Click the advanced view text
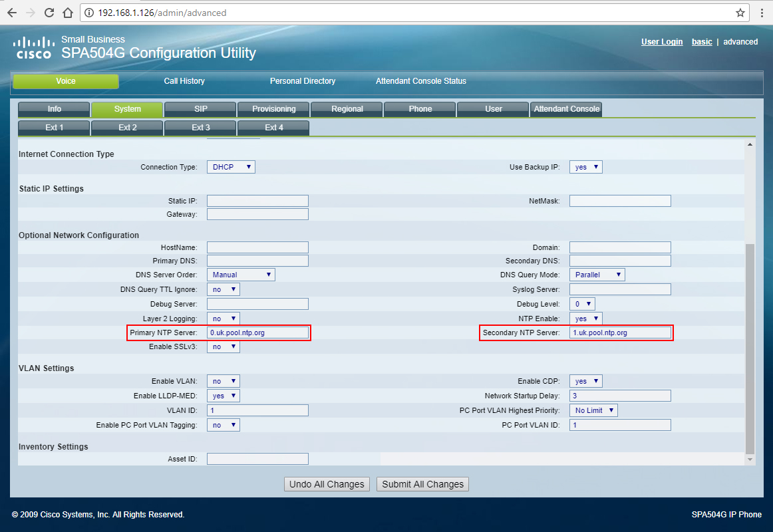 coord(740,42)
